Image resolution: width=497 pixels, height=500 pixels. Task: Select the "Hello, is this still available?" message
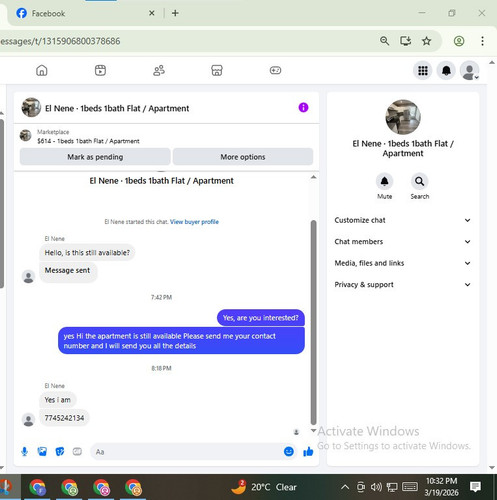(87, 253)
